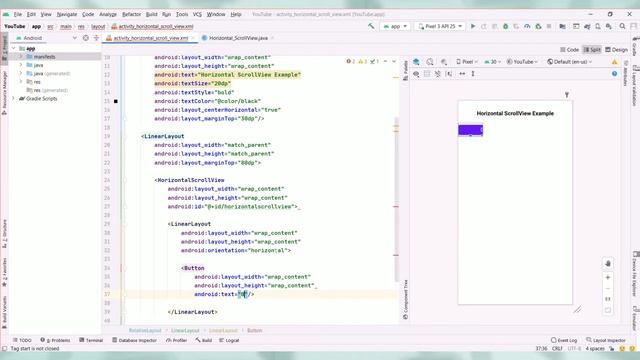Open the Event Log
Viewport: 640px width, 360px height.
coord(564,340)
